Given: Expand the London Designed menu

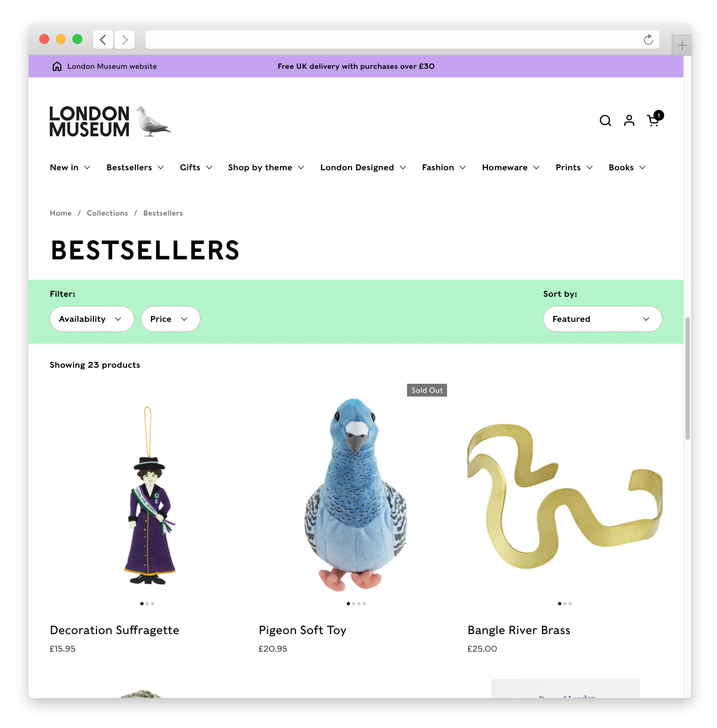Looking at the screenshot, I should click(363, 168).
